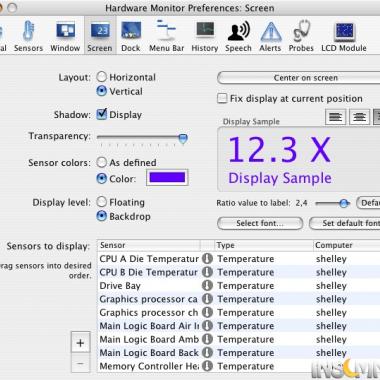Open the Select font dialog
The image size is (380, 380).
pos(260,223)
